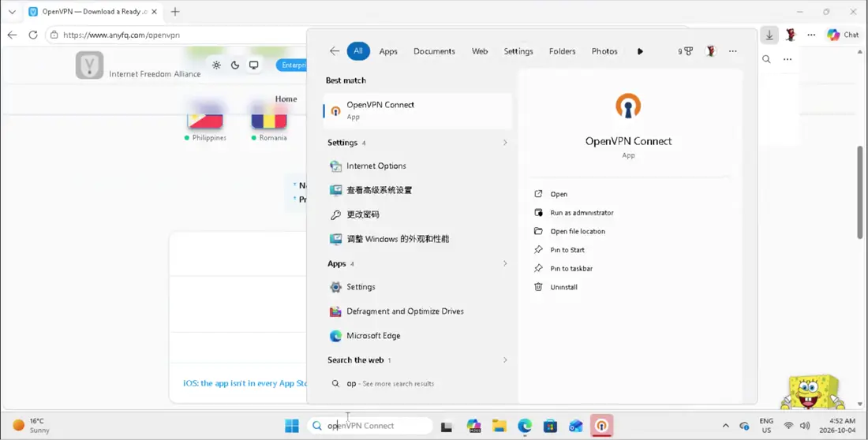868x440 pixels.
Task: Launch the Settings app result
Action: [x=417, y=287]
